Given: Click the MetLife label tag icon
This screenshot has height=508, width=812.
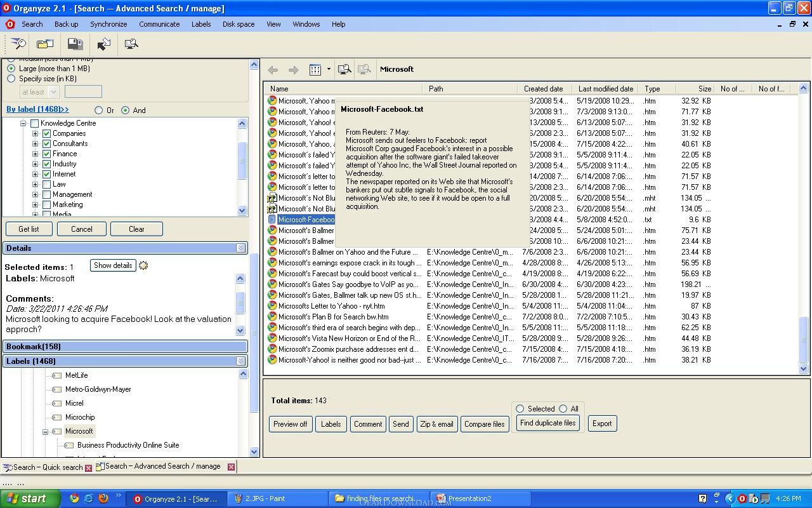Looking at the screenshot, I should [x=56, y=375].
